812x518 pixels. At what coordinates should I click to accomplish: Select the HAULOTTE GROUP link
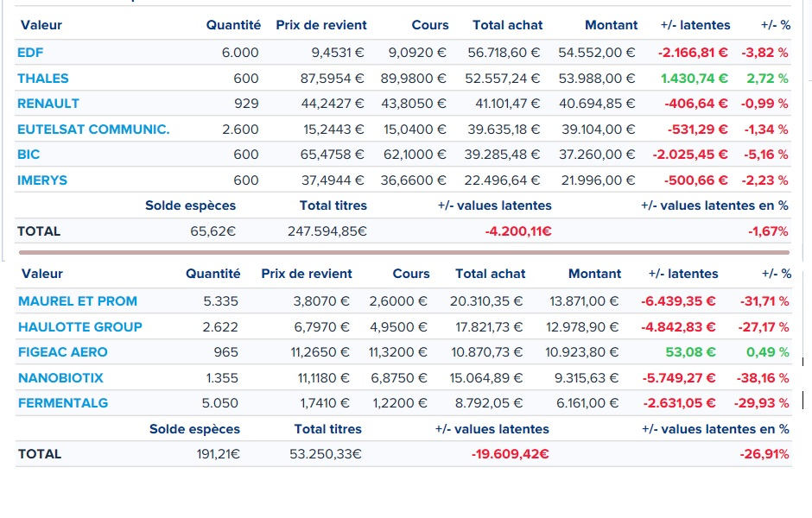(x=80, y=327)
